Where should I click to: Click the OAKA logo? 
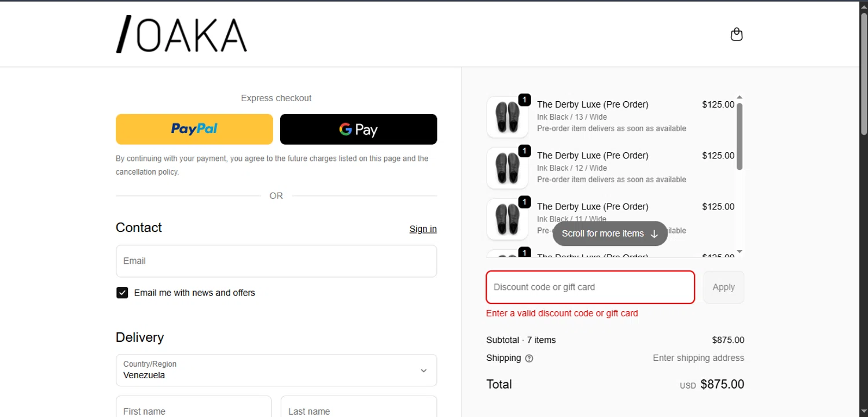[x=182, y=35]
